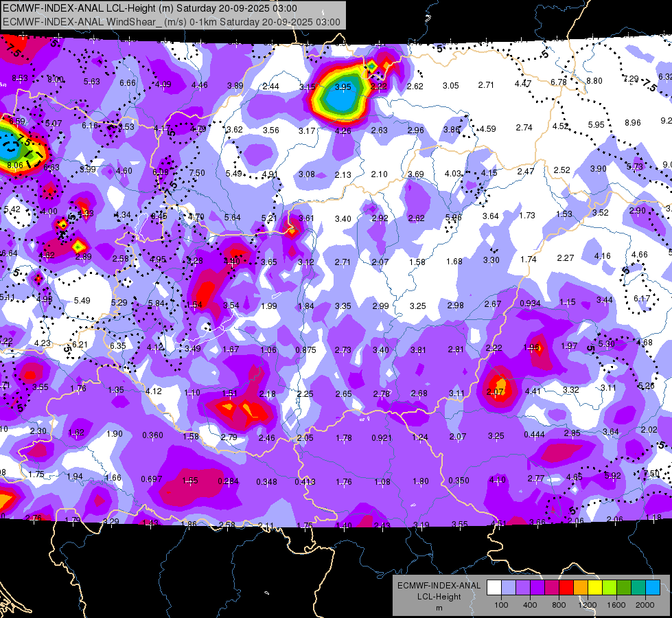Click the wind shear value 0.697
The image size is (672, 618).
click(152, 479)
